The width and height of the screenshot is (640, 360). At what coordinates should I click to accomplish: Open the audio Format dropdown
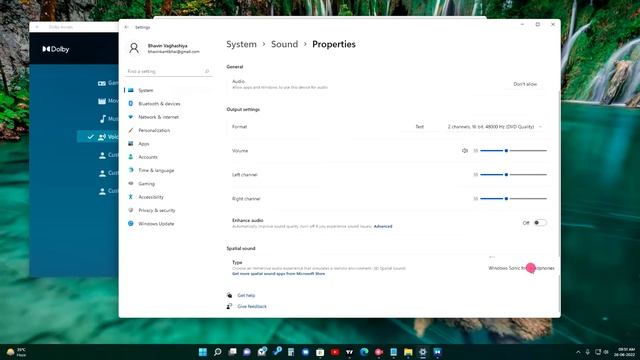pyautogui.click(x=494, y=127)
